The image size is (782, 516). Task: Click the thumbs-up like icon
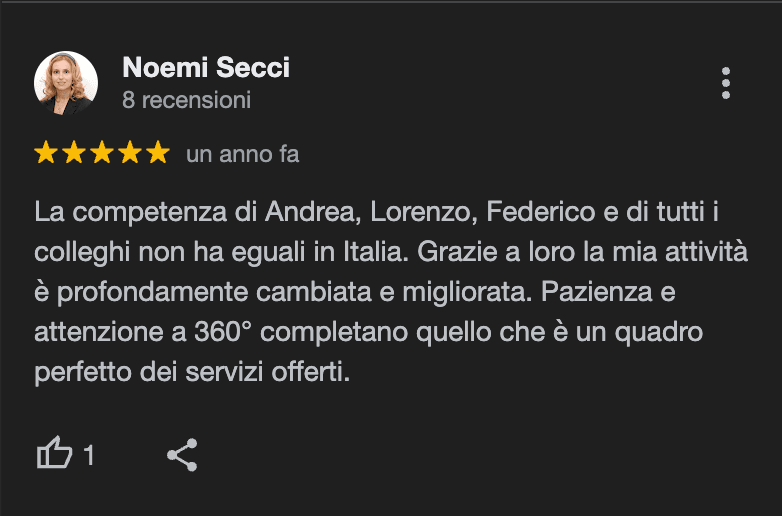[54, 455]
